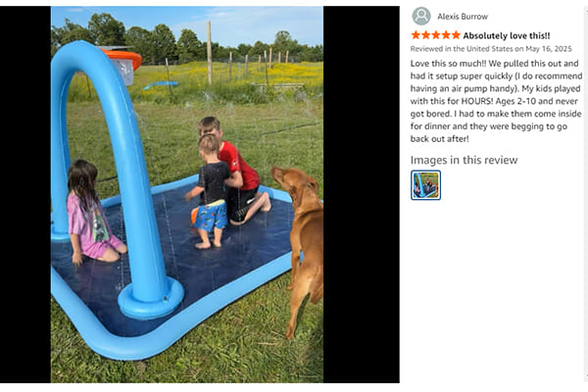Click the 'Images in this review' heading
Image resolution: width=588 pixels, height=392 pixels.
pos(464,160)
